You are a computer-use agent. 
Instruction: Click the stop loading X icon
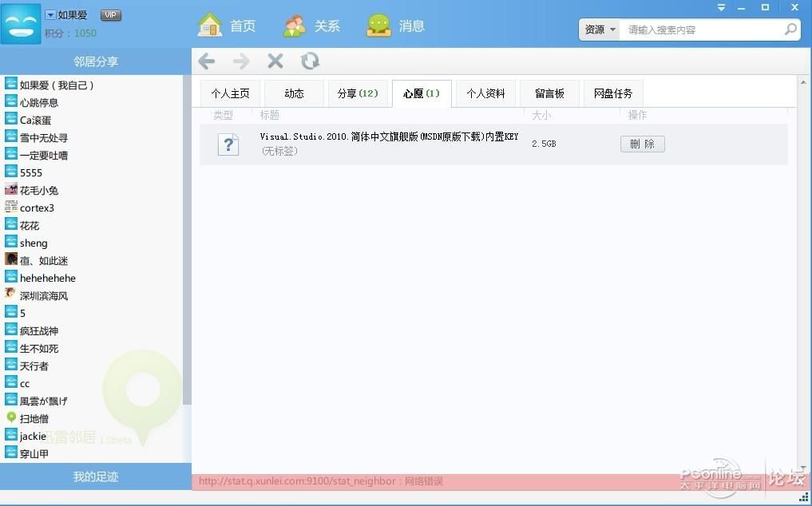pyautogui.click(x=275, y=61)
